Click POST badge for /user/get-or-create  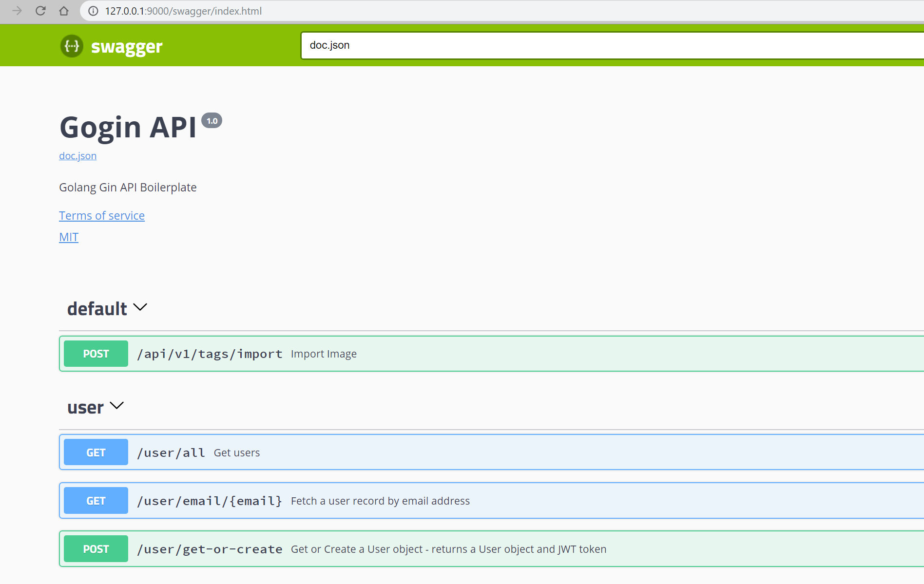pyautogui.click(x=96, y=549)
